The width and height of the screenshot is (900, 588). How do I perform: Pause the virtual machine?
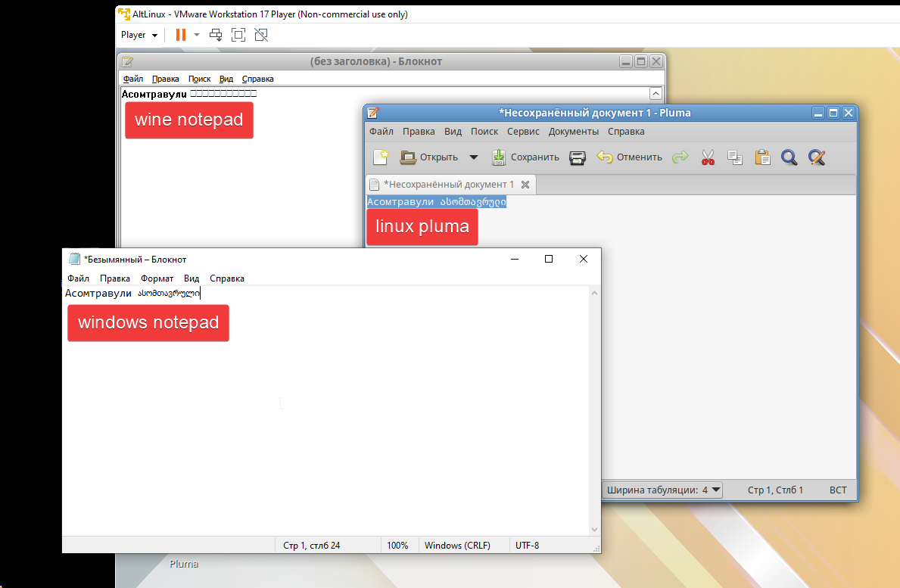[181, 35]
